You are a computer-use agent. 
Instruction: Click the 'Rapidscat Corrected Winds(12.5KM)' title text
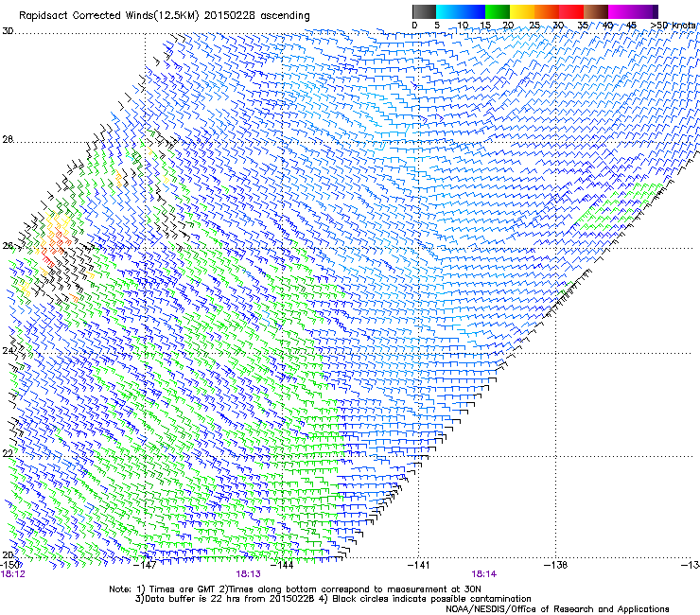tap(110, 16)
